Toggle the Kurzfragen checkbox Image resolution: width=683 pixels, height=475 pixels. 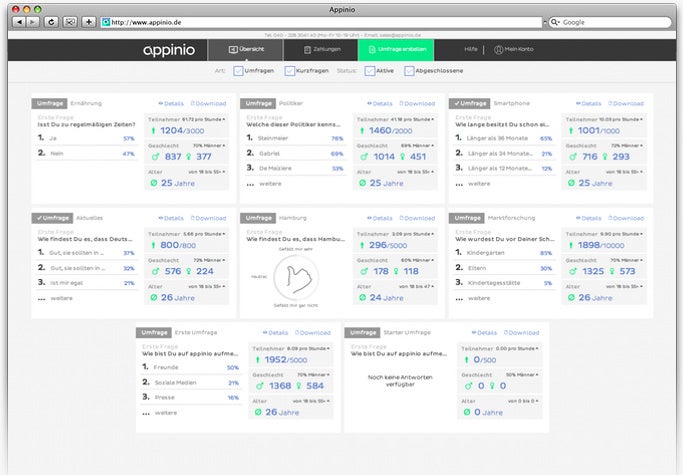(290, 71)
